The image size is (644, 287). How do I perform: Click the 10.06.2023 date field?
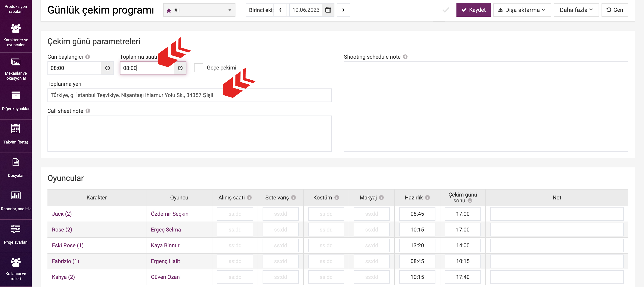pyautogui.click(x=306, y=10)
